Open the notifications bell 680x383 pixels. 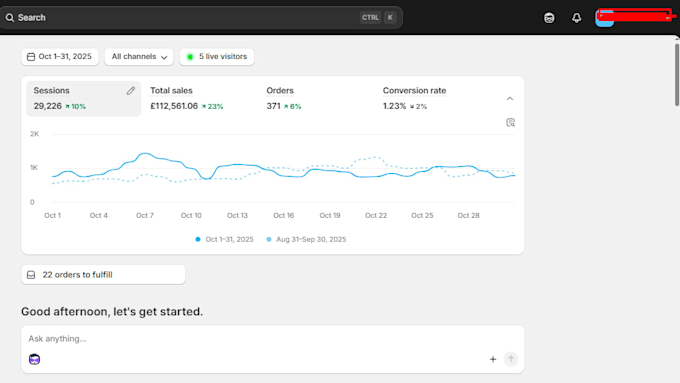tap(576, 18)
